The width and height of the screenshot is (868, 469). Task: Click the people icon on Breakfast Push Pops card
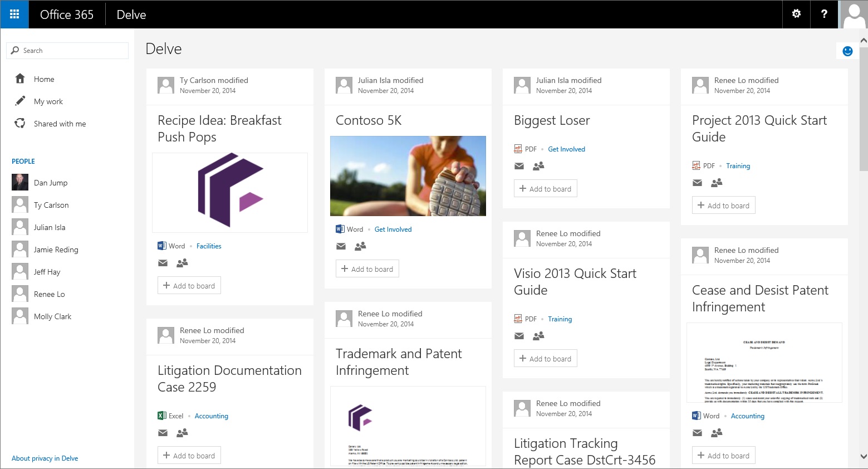click(x=182, y=262)
